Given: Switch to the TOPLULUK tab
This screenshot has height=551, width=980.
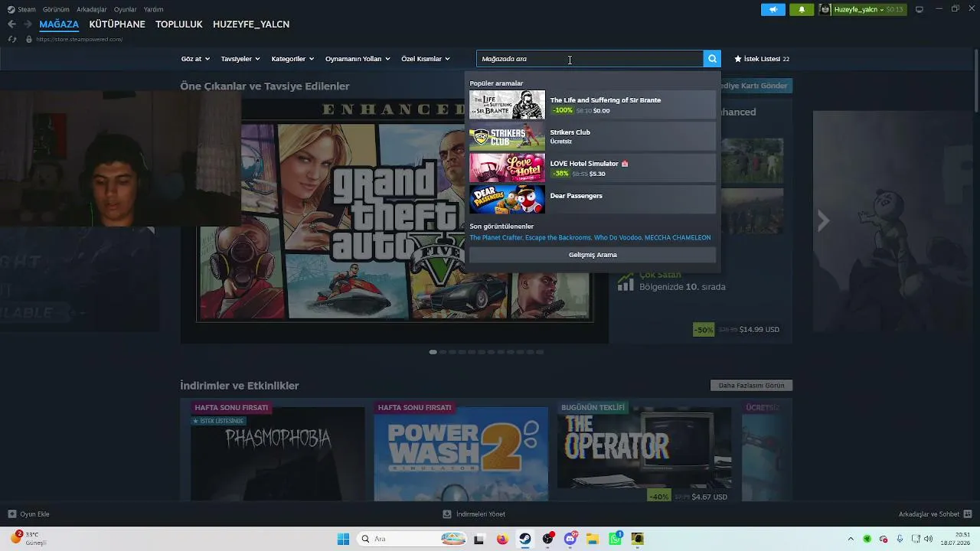Looking at the screenshot, I should [x=179, y=24].
